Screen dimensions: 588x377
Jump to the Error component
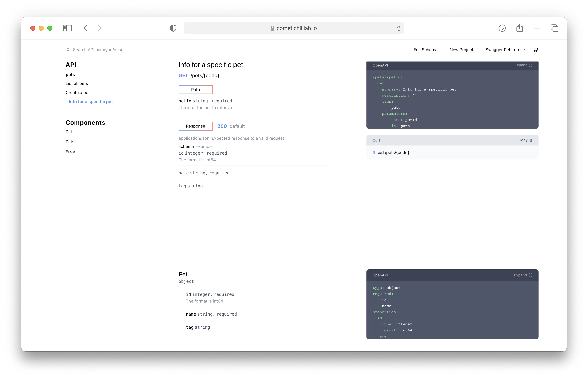70,152
